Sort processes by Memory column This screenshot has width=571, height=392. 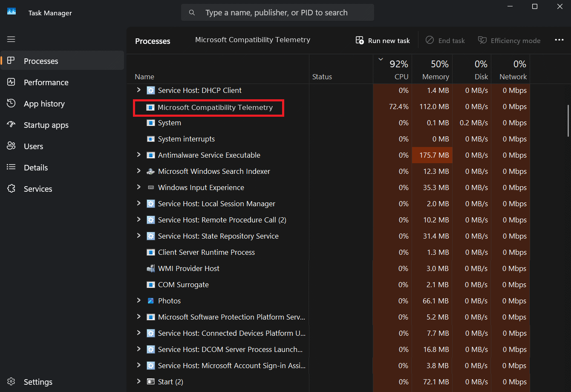coord(432,70)
